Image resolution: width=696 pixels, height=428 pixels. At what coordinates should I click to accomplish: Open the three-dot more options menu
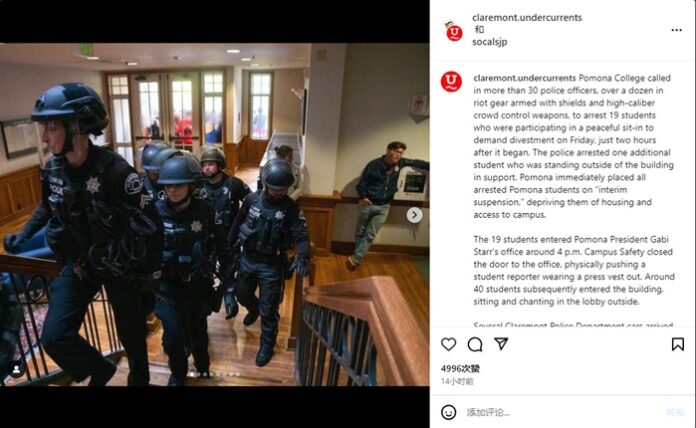point(676,30)
